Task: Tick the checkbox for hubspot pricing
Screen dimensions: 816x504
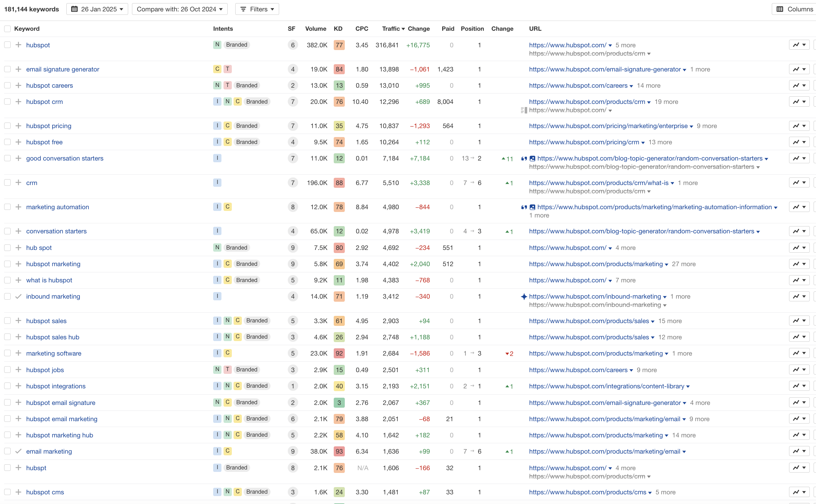Action: tap(7, 126)
